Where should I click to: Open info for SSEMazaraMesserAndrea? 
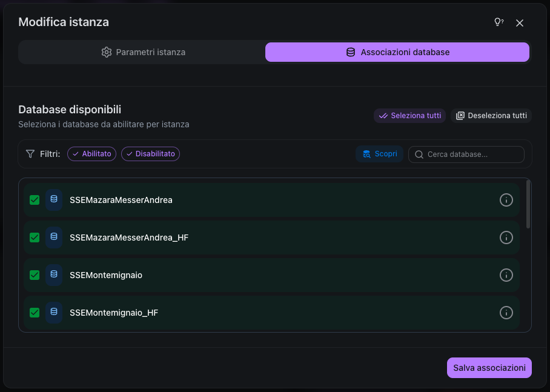coord(506,200)
